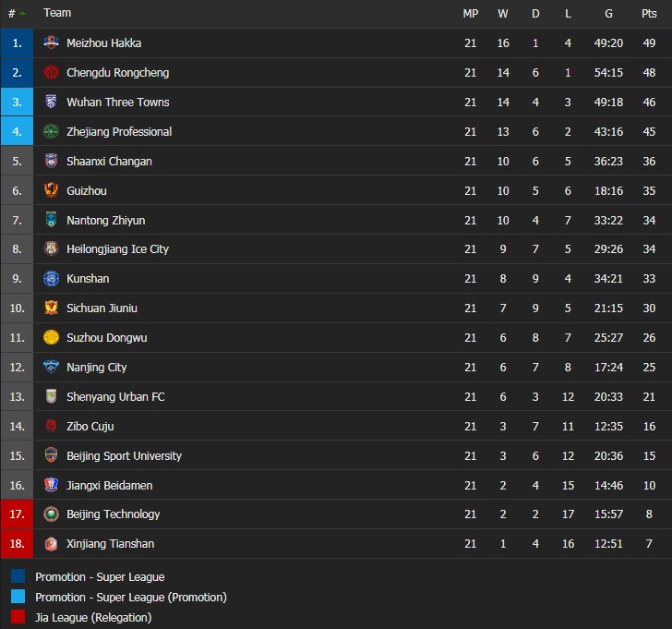Sort the table by G goals header

608,14
